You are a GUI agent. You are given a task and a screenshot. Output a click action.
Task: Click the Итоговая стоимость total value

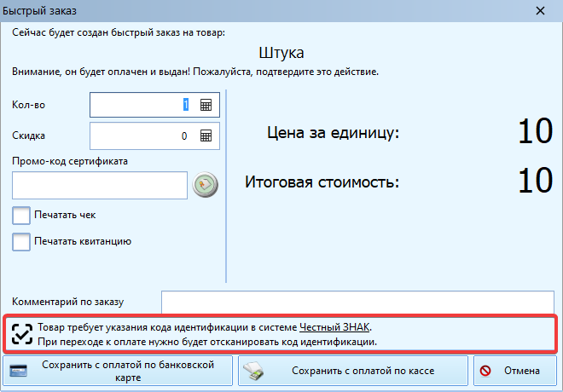[x=536, y=182]
